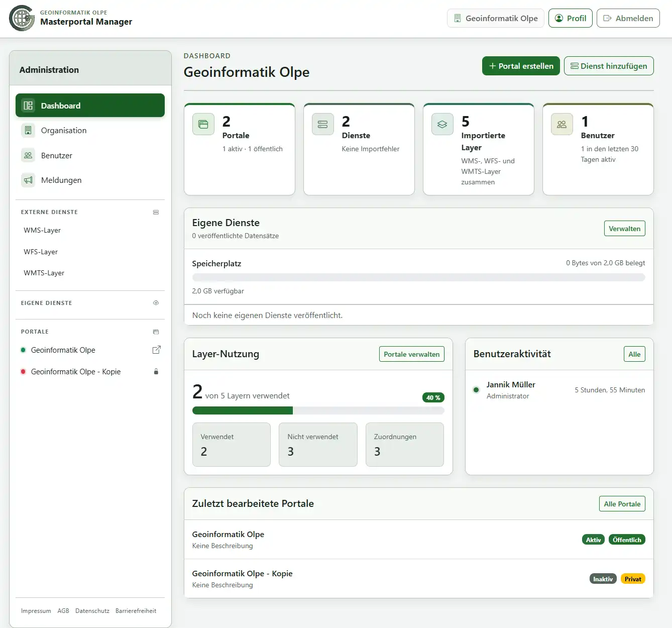Click the red status dot for Geoinformatik Olpe - Kopie
The width and height of the screenshot is (672, 628).
(23, 372)
